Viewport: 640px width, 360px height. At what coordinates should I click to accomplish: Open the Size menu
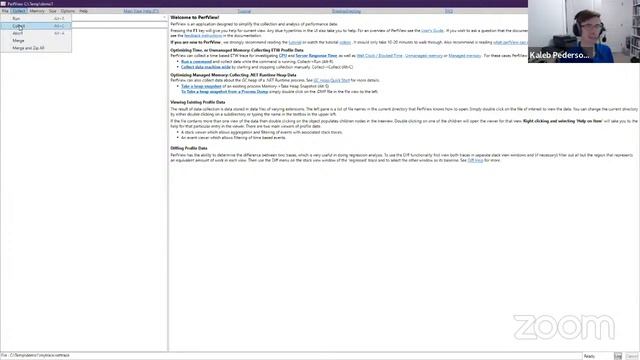(x=53, y=11)
